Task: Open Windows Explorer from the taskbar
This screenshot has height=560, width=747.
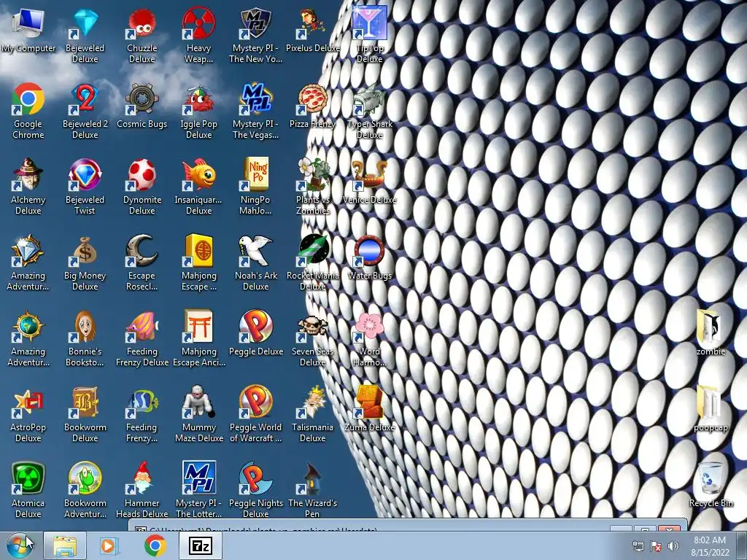Action: coord(65,545)
